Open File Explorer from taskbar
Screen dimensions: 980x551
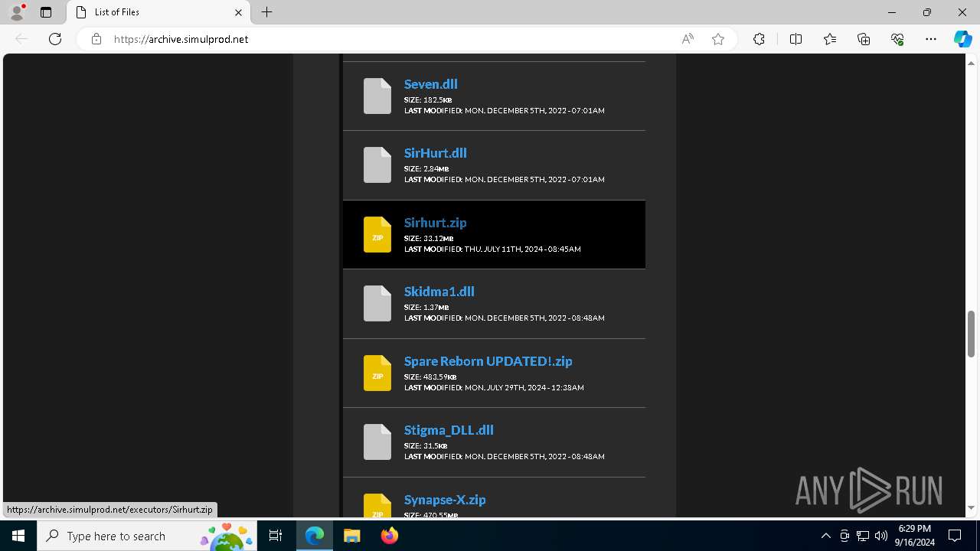click(352, 536)
